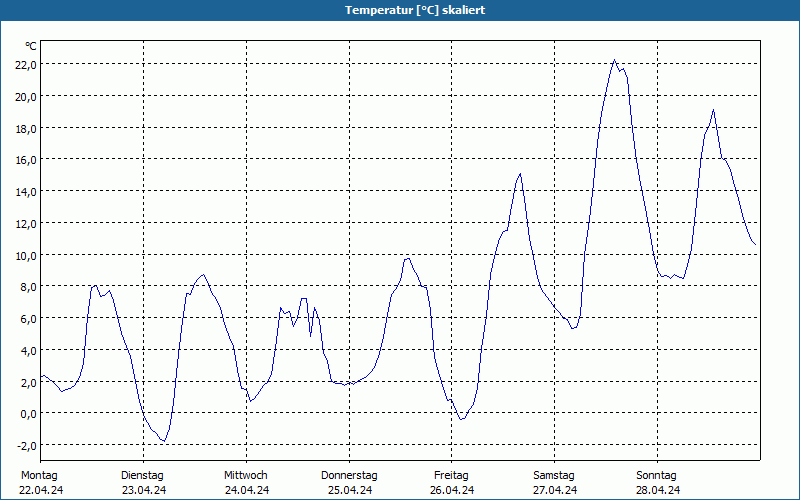Click the Sonntag peak near 19 °C
Viewport: 800px width, 500px height.
click(x=713, y=110)
